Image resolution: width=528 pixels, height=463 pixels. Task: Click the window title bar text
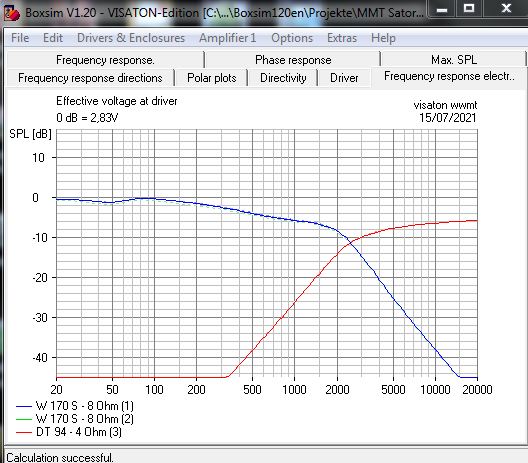[224, 13]
